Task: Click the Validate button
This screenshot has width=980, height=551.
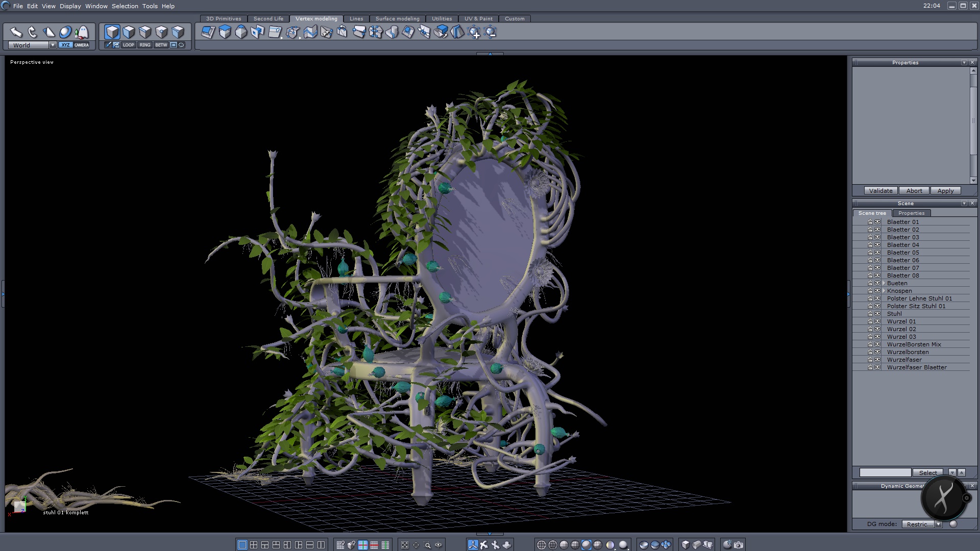Action: (880, 190)
